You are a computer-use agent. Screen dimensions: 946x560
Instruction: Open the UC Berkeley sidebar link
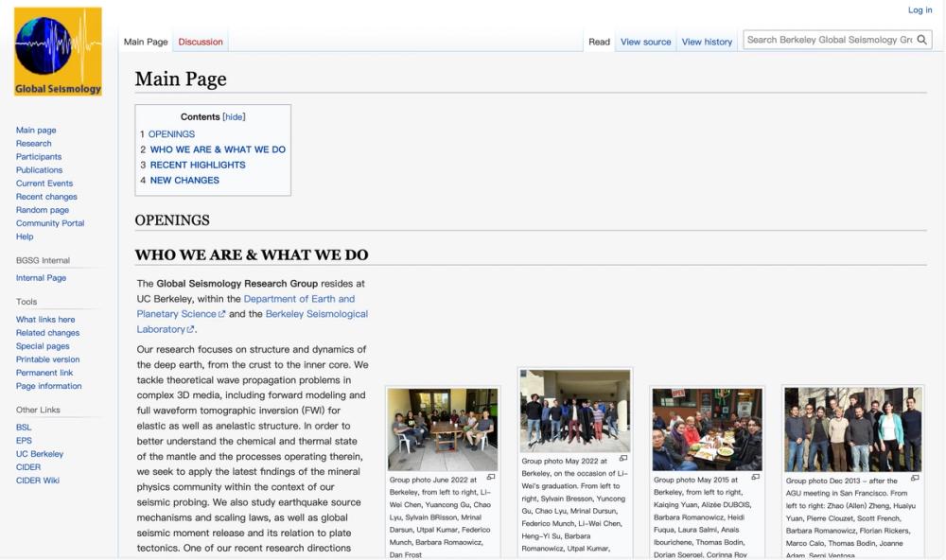point(39,453)
